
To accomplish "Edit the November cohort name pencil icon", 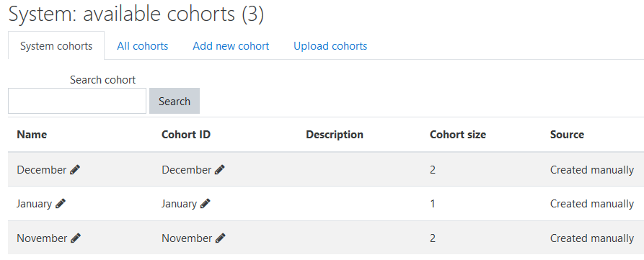I will [x=76, y=238].
